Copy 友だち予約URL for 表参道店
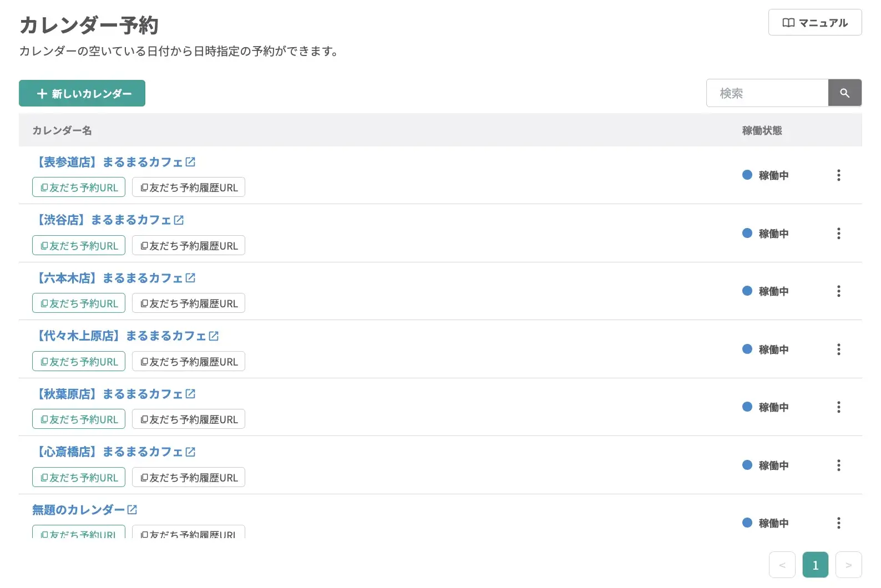The width and height of the screenshot is (881, 588). click(x=79, y=187)
